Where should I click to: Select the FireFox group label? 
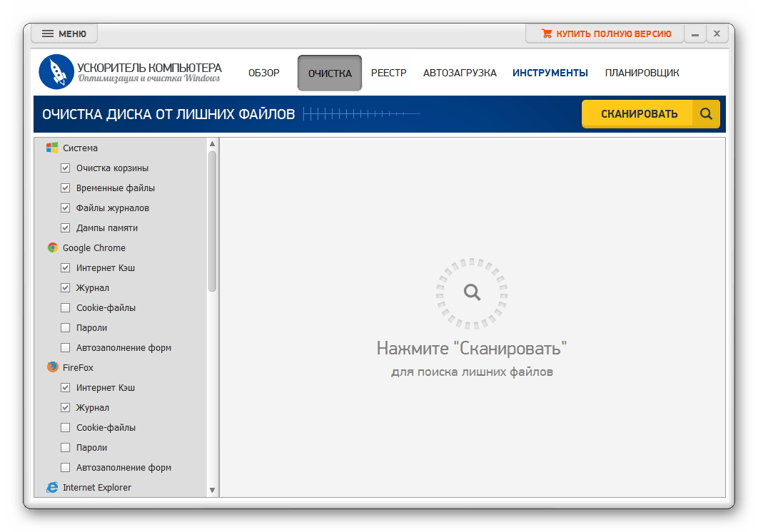tap(78, 368)
